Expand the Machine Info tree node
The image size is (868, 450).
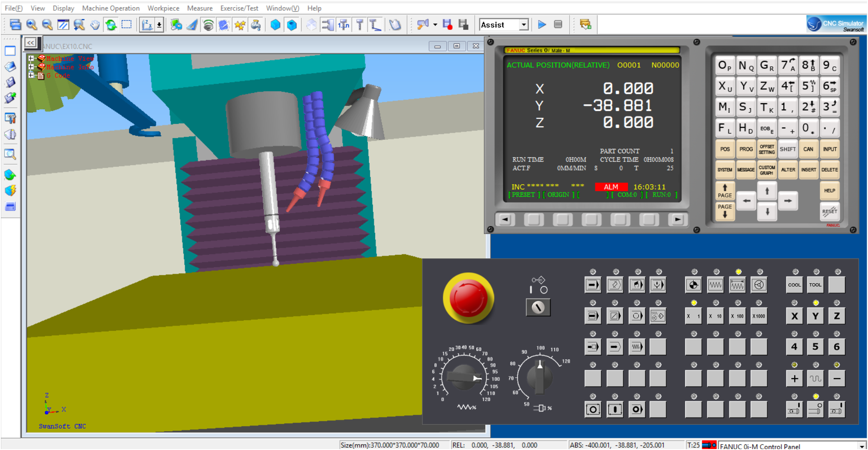[x=31, y=67]
